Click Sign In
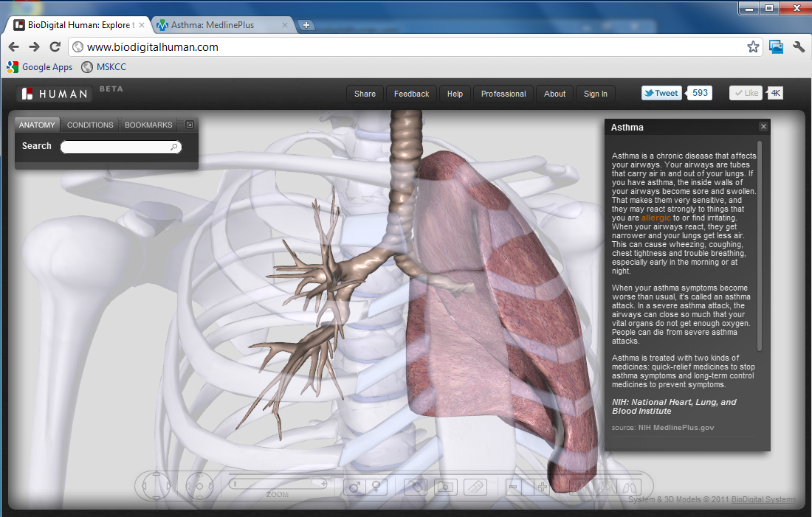 tap(595, 94)
